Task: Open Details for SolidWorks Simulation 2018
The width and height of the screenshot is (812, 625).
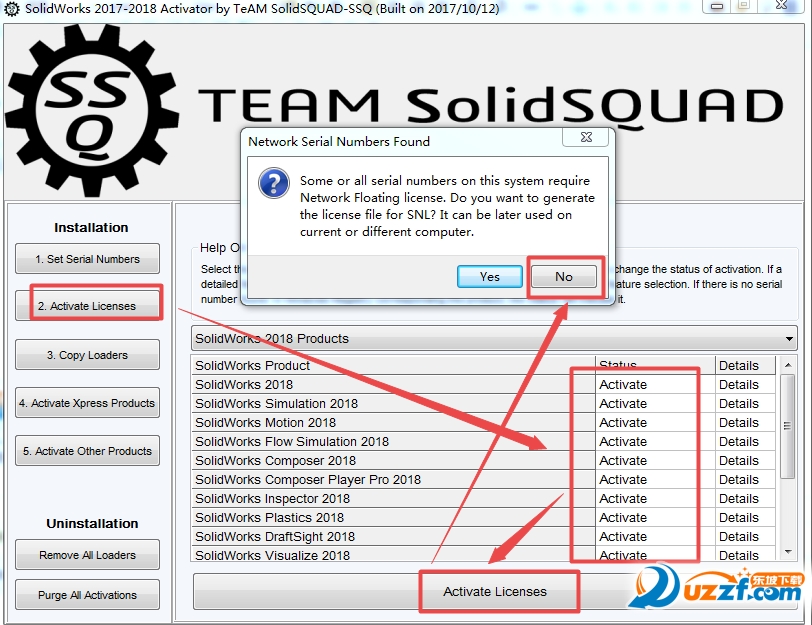Action: click(745, 403)
